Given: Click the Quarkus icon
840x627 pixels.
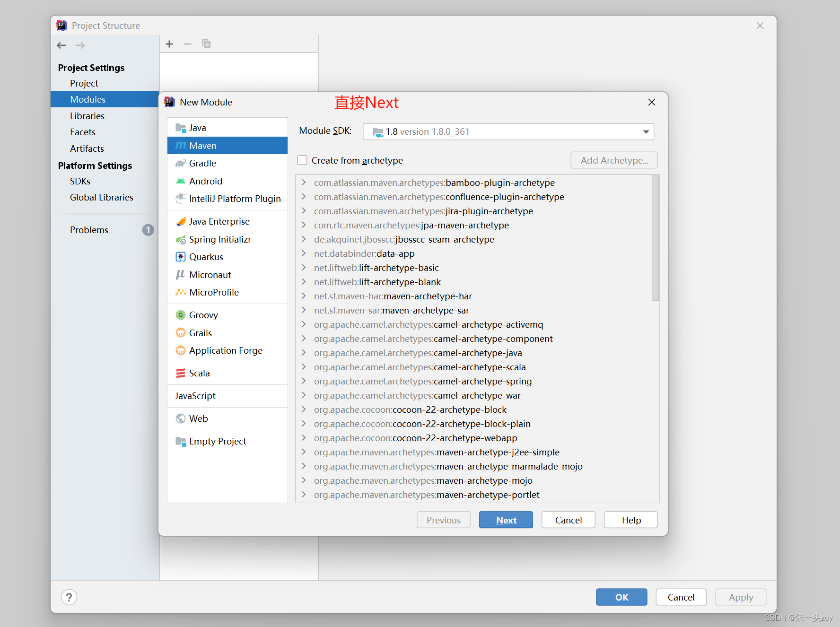Looking at the screenshot, I should point(181,257).
